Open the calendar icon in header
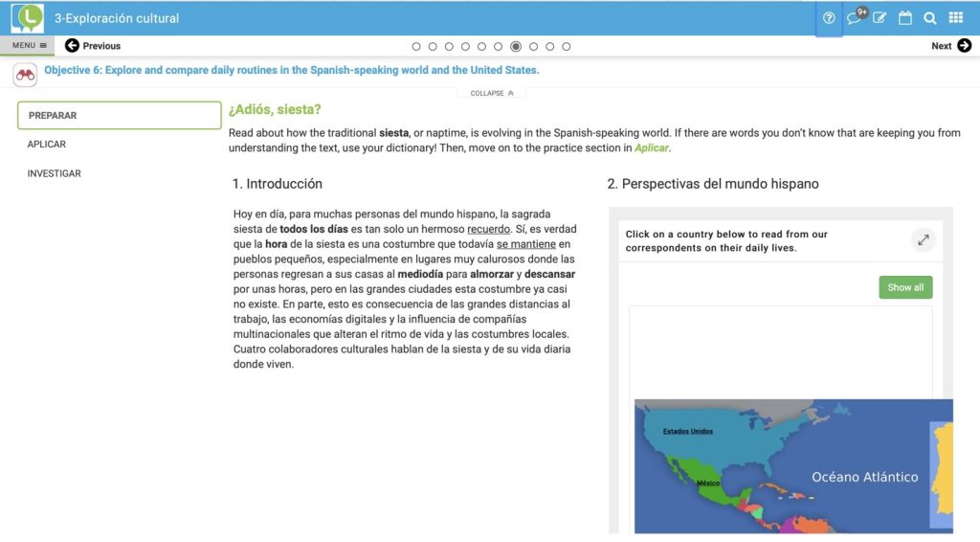 pyautogui.click(x=905, y=18)
